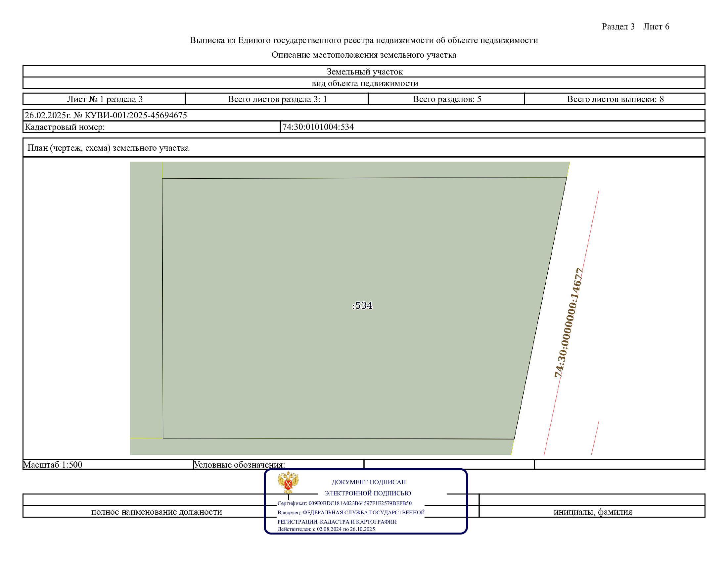728x563 pixels.
Task: Click the cadastral number 74:30:0101004:534
Action: point(318,127)
